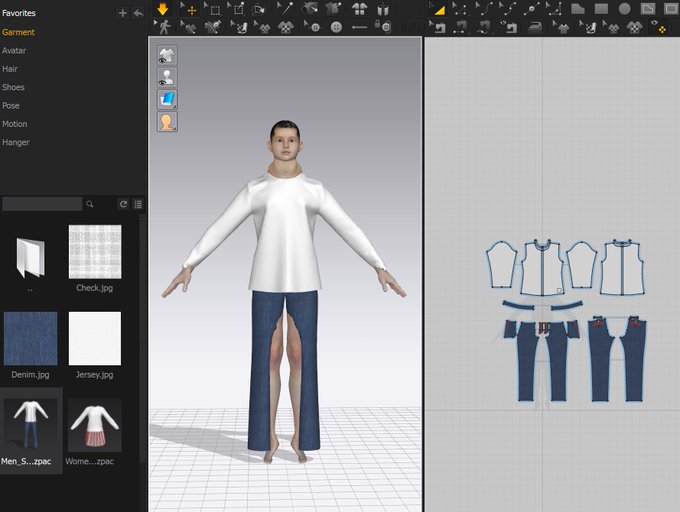
Task: Choose the Select Mesh lasso tool
Action: pyautogui.click(x=237, y=9)
